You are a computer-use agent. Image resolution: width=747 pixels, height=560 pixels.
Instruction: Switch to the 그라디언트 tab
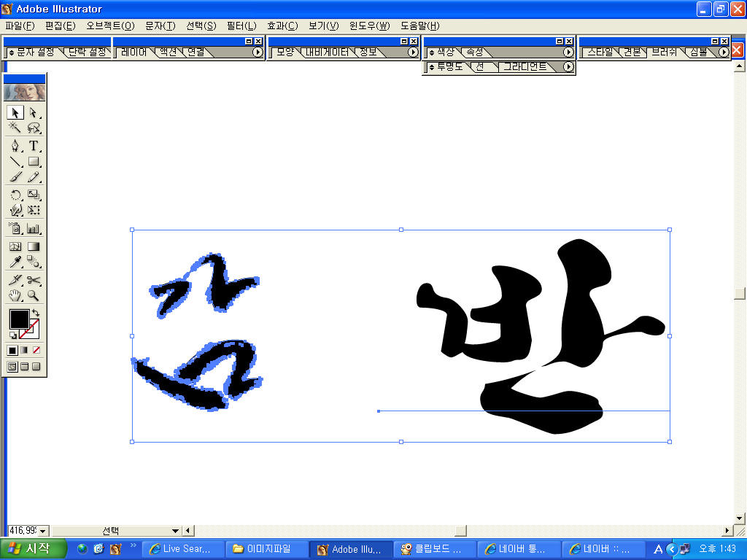tap(524, 67)
